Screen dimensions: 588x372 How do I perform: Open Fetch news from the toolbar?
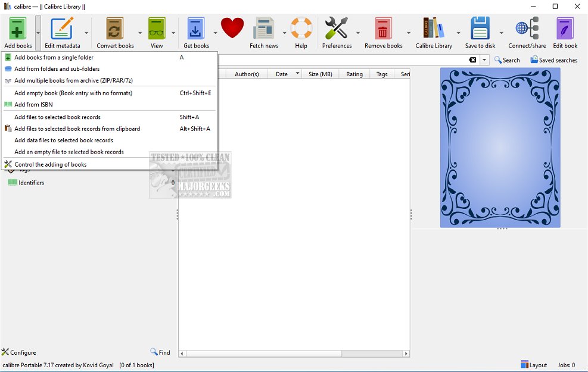264,29
